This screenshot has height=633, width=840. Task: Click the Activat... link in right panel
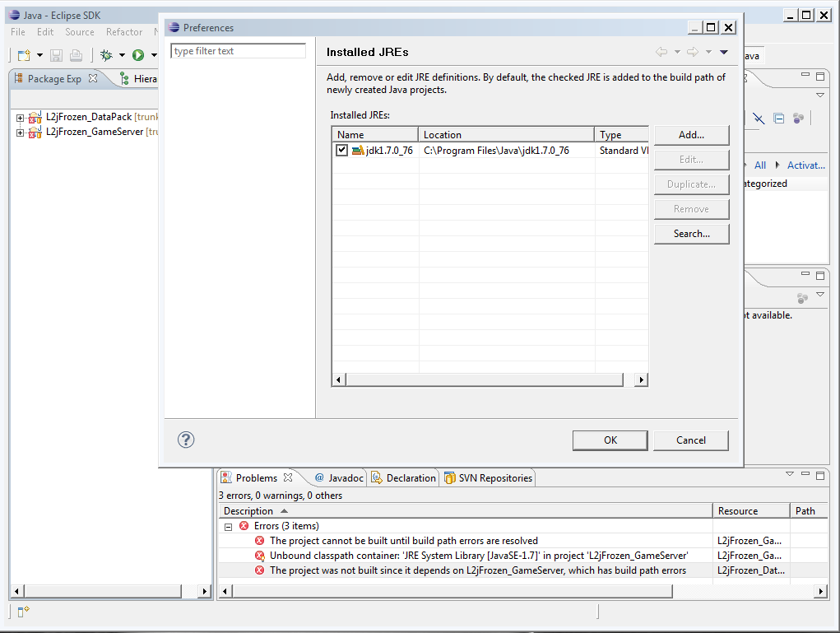[x=805, y=165]
